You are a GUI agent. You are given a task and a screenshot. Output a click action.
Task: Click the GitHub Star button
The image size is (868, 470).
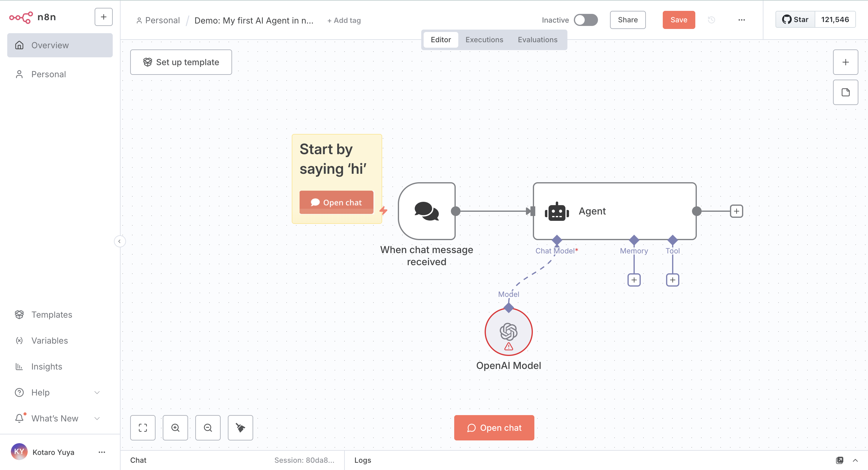pyautogui.click(x=795, y=20)
